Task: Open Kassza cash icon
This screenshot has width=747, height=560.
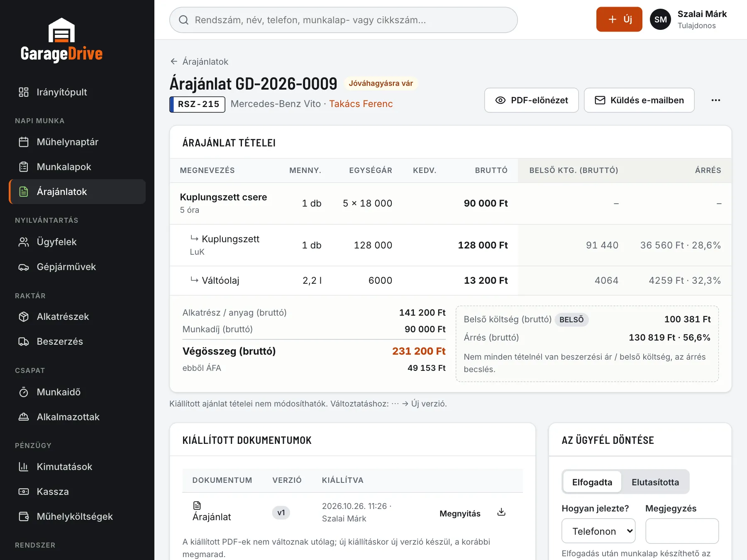Action: tap(24, 492)
